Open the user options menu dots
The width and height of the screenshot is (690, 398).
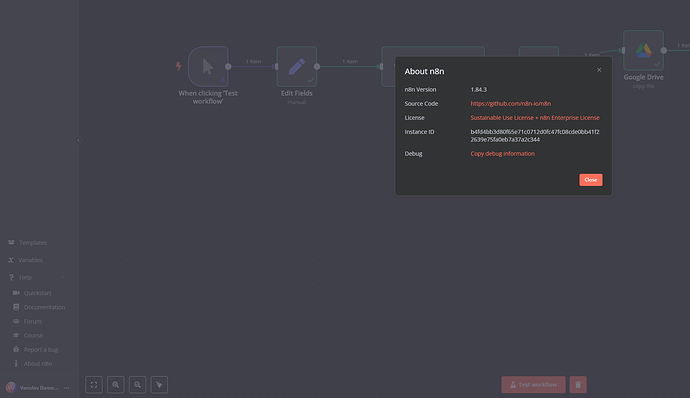(66, 388)
